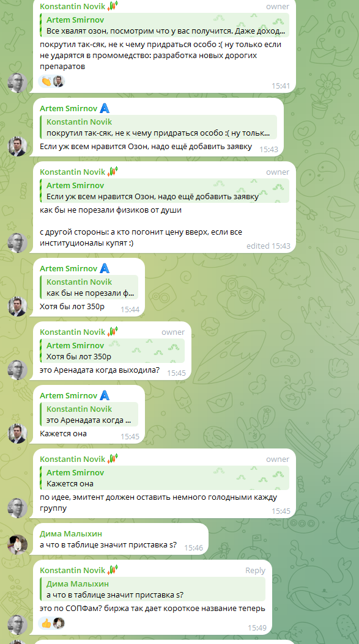The width and height of the screenshot is (359, 644).
Task: Open Konstantin Novik's avatar beside 15:49 message
Action: click(18, 624)
